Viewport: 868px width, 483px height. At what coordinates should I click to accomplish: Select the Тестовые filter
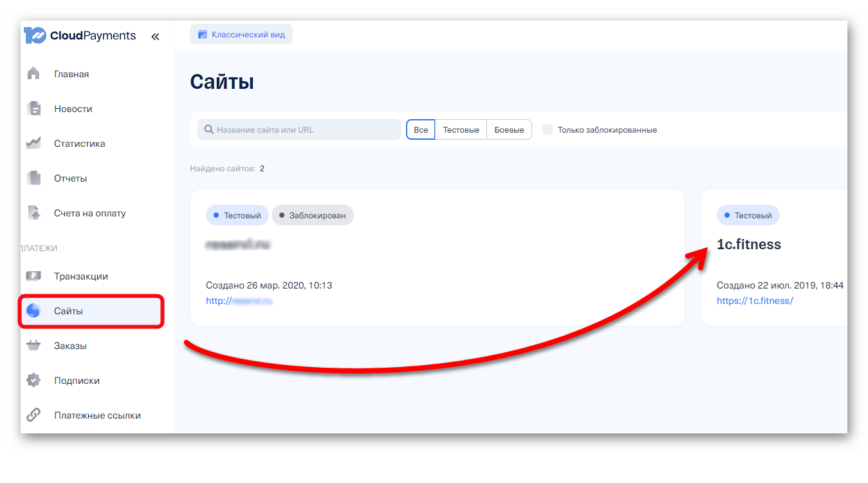point(461,129)
